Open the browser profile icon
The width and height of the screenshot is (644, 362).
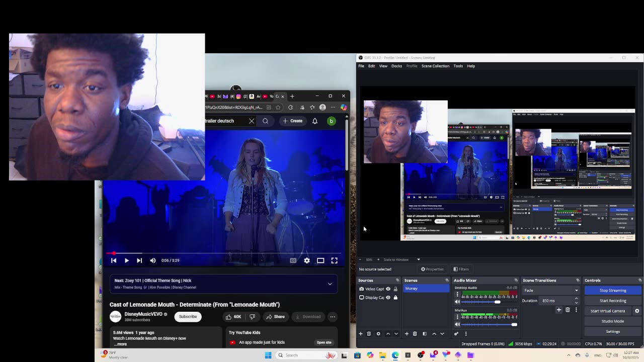tap(323, 107)
